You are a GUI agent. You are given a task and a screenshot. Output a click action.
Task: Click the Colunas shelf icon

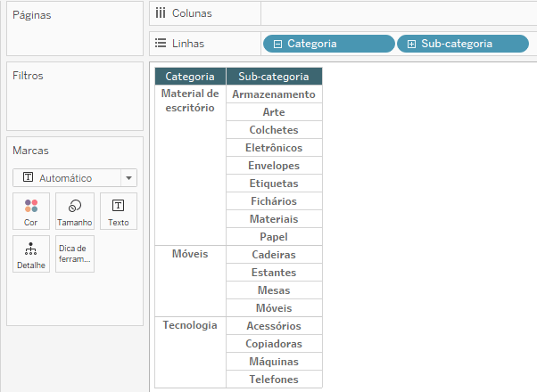(161, 13)
